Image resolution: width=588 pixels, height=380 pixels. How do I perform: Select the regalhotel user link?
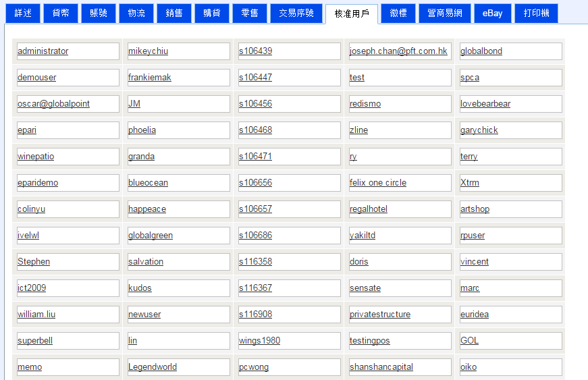tap(369, 209)
